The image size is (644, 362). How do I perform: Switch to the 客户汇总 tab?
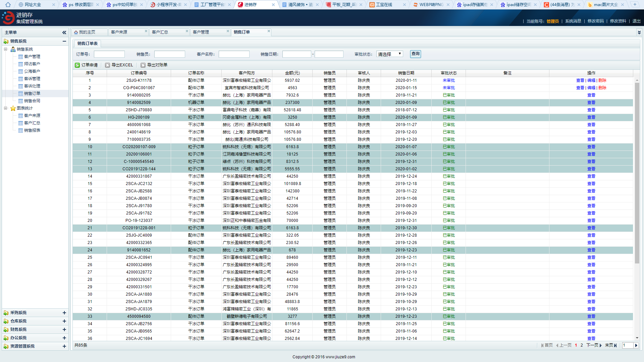click(x=160, y=32)
